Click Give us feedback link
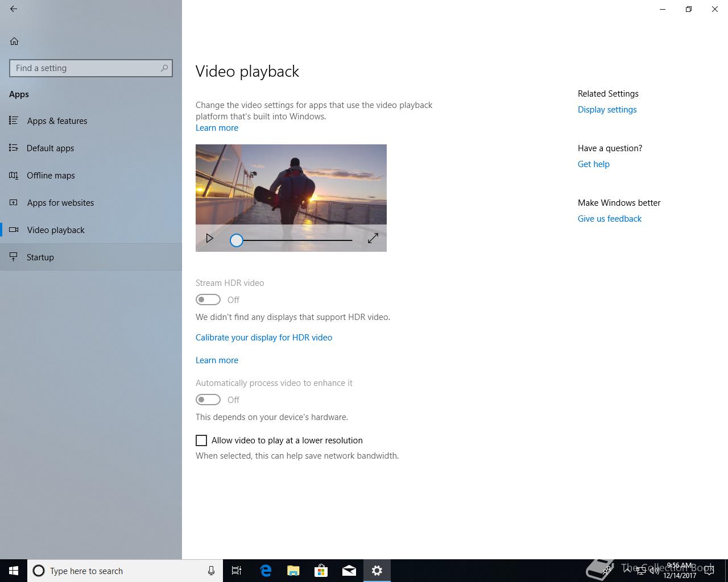Viewport: 728px width, 582px height. click(609, 219)
